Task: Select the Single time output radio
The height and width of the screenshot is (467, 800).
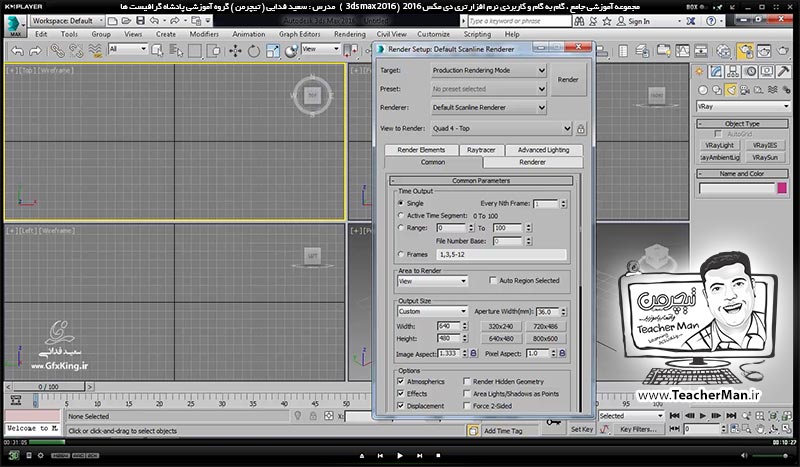Action: [401, 203]
